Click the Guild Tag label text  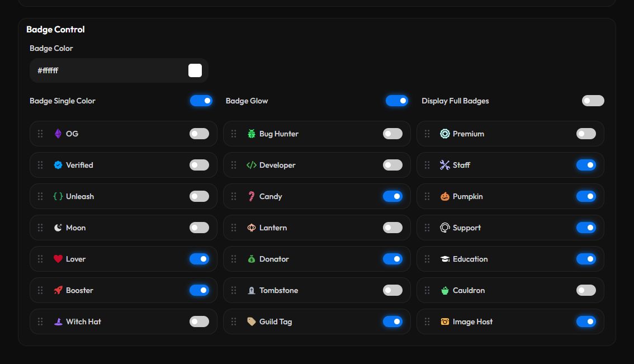click(x=276, y=322)
